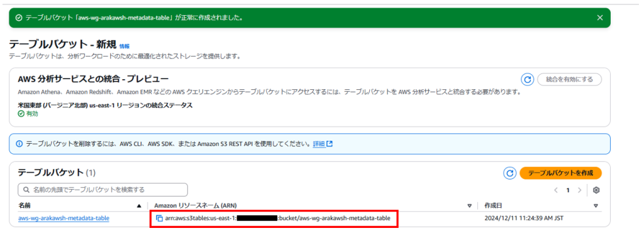The width and height of the screenshot is (644, 238).
Task: Click AWS 分析サービスとの統合 - プレビュー heading
Action: (93, 78)
